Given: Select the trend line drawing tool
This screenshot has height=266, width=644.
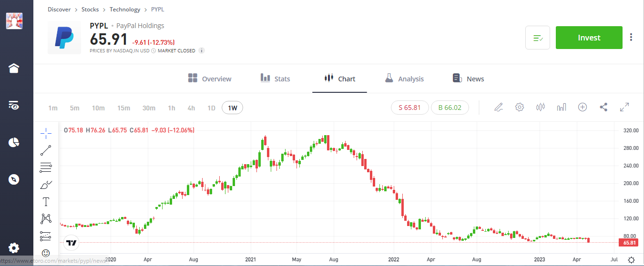Looking at the screenshot, I should click(x=46, y=150).
